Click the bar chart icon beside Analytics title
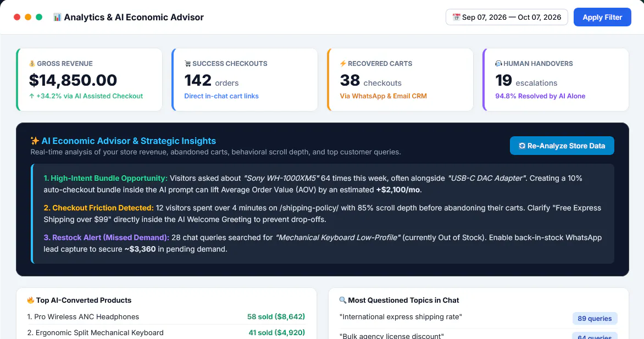Screen dimensions: 644x339 (x=57, y=17)
